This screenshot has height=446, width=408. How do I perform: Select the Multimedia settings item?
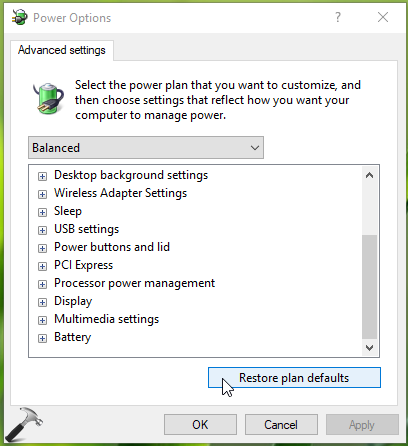point(106,319)
